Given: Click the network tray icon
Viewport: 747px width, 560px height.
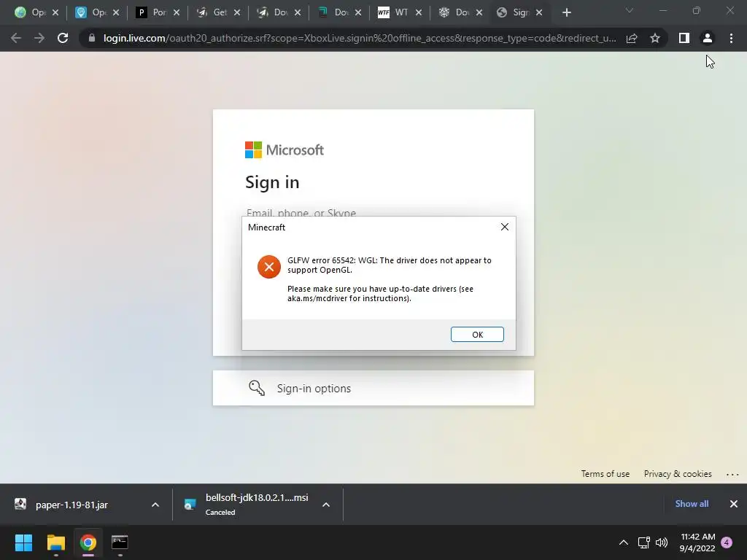Looking at the screenshot, I should pyautogui.click(x=643, y=542).
